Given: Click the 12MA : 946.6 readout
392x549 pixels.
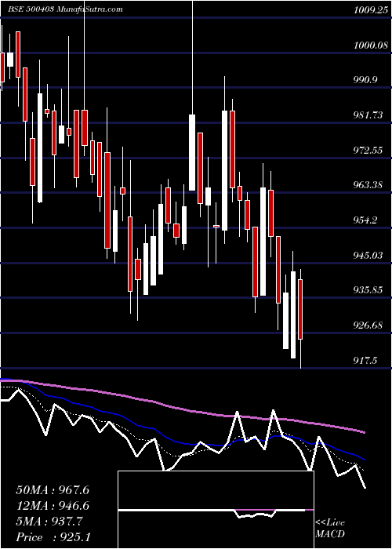Looking at the screenshot, I should pyautogui.click(x=53, y=506).
